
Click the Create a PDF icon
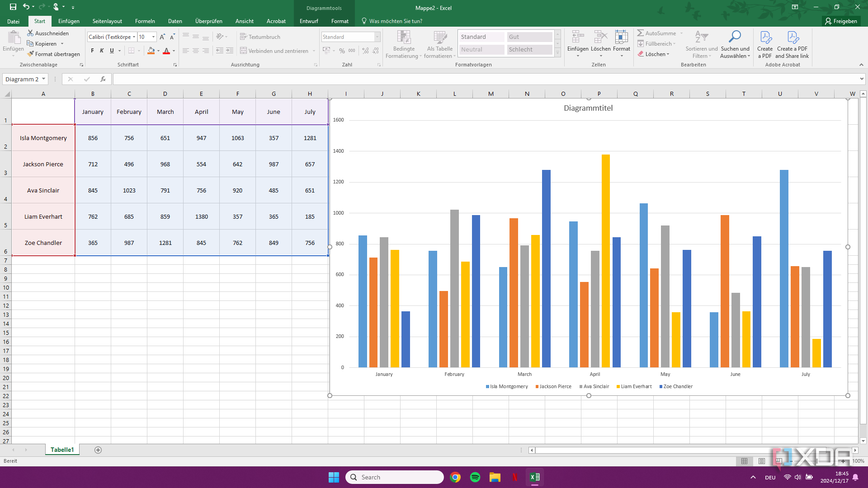(x=765, y=38)
